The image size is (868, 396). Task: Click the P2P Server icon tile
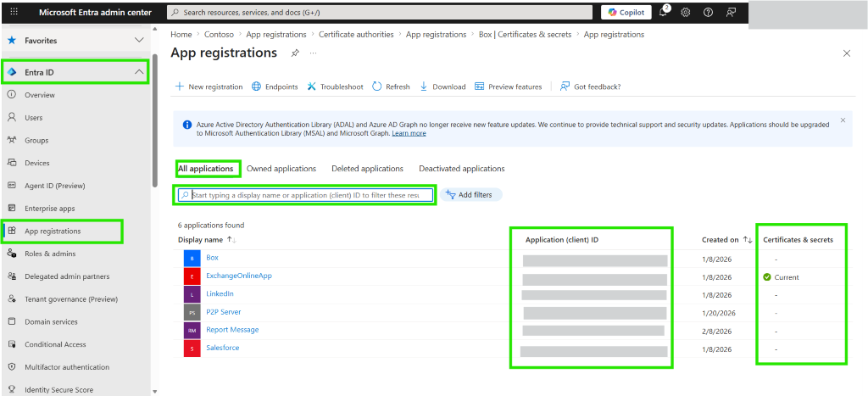192,312
